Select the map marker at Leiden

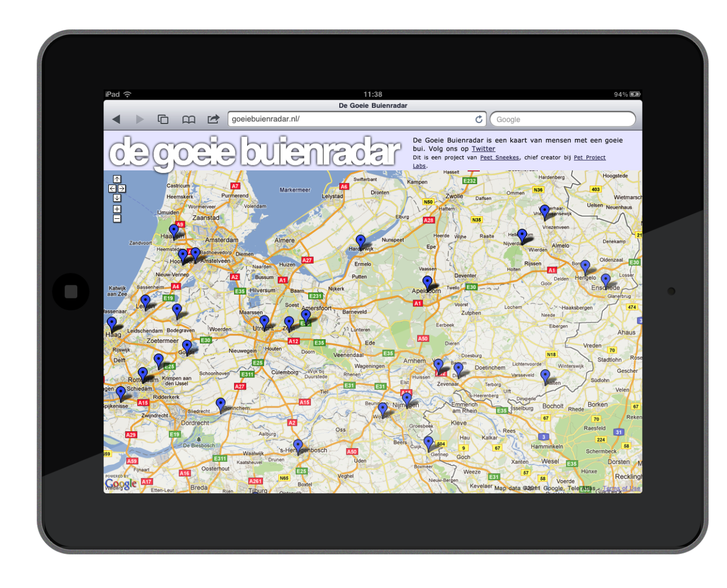tap(145, 302)
